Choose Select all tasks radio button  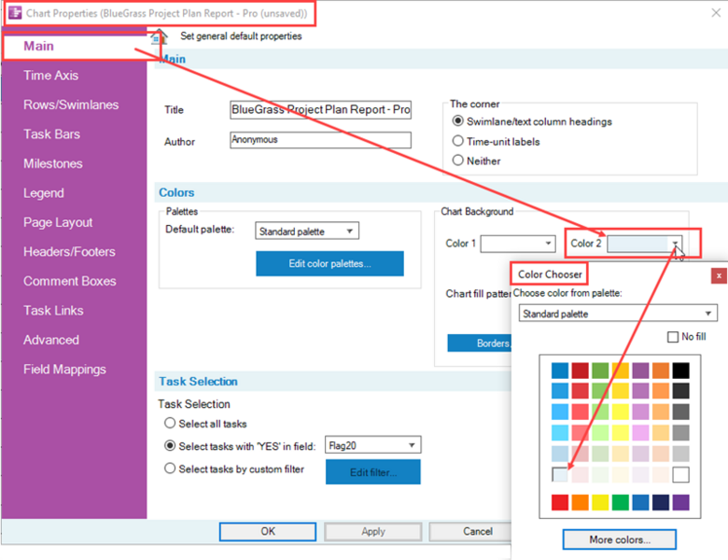(170, 423)
